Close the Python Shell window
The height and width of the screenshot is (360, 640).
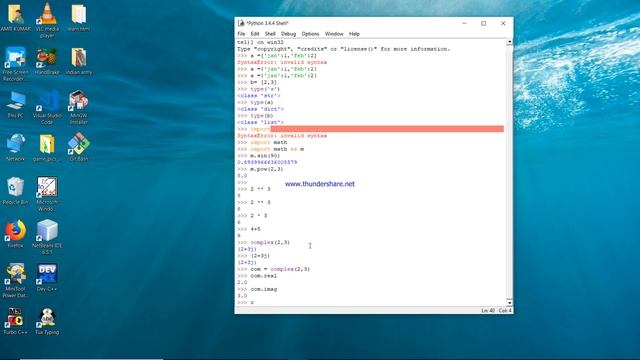503,23
